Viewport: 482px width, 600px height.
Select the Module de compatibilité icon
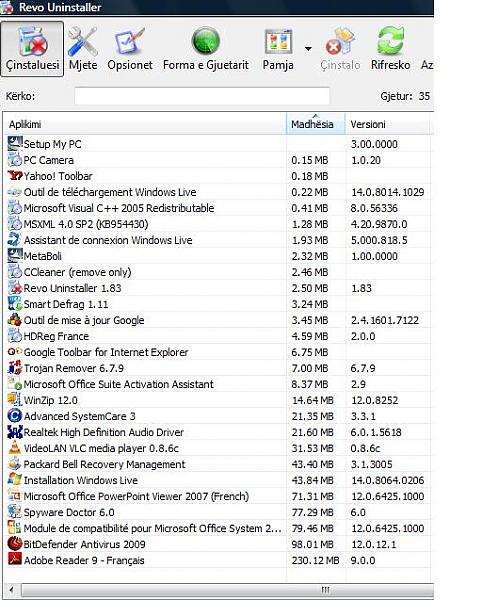15,528
